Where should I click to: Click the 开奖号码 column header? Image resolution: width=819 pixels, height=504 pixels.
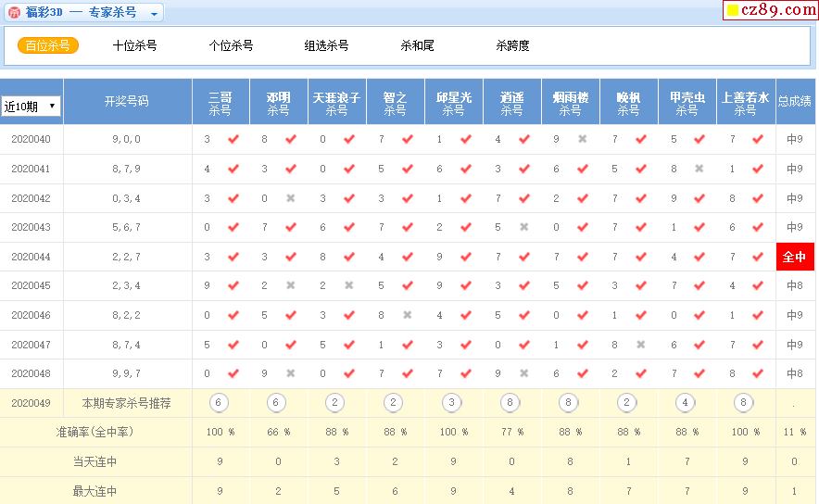tap(127, 102)
